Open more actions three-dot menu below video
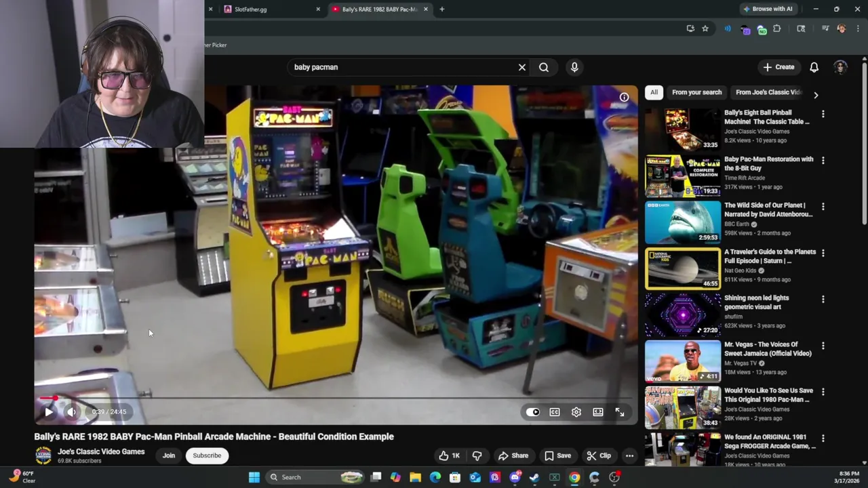Screen dimensions: 868x488 629,455
